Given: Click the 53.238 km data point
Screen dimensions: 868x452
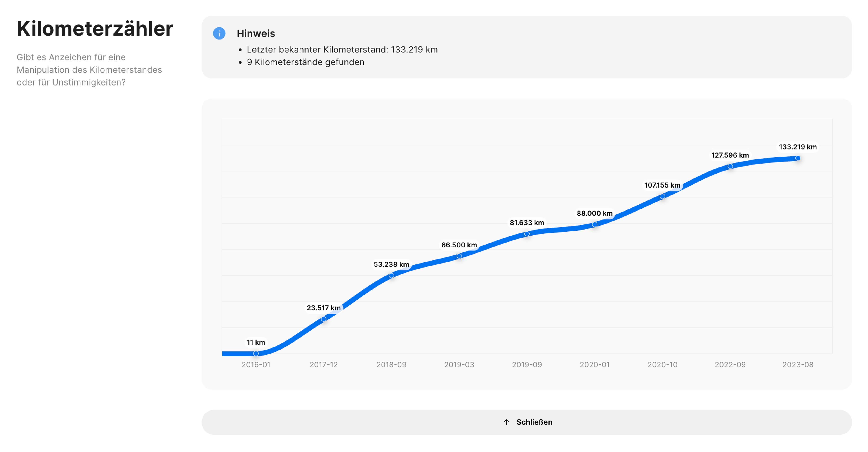Looking at the screenshot, I should click(392, 276).
